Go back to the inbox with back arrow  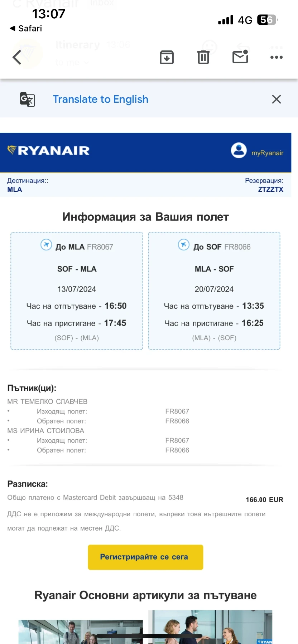coord(17,57)
